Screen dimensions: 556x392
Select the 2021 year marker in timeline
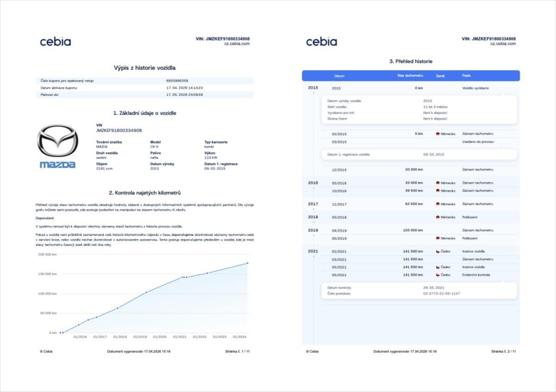point(313,251)
